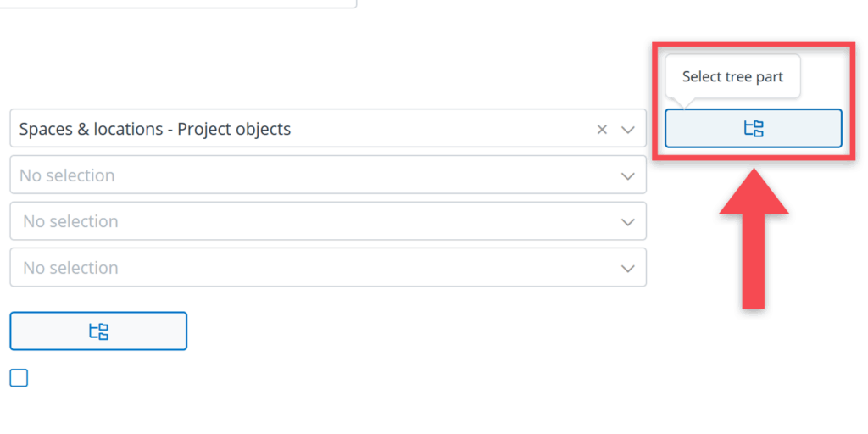Click the Spaces & locations - Project objects text

pos(155,130)
